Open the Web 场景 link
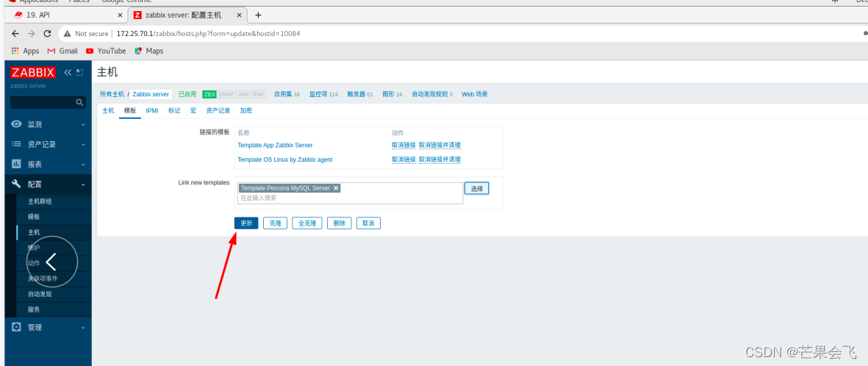Image resolution: width=868 pixels, height=366 pixels. coord(474,94)
